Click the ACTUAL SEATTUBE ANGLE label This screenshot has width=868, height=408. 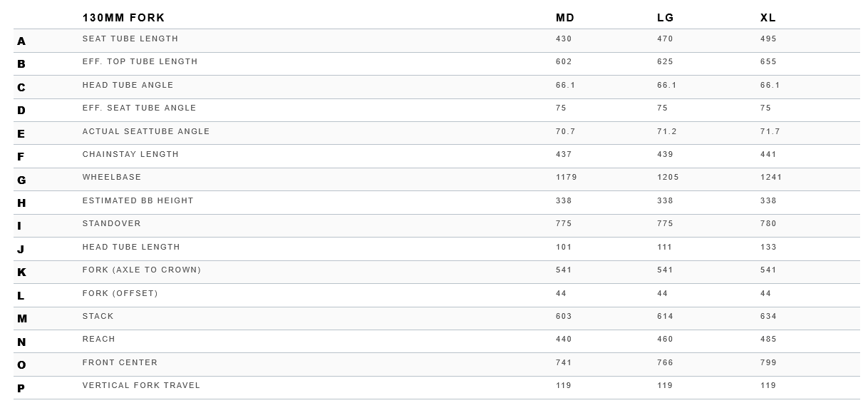pos(146,131)
